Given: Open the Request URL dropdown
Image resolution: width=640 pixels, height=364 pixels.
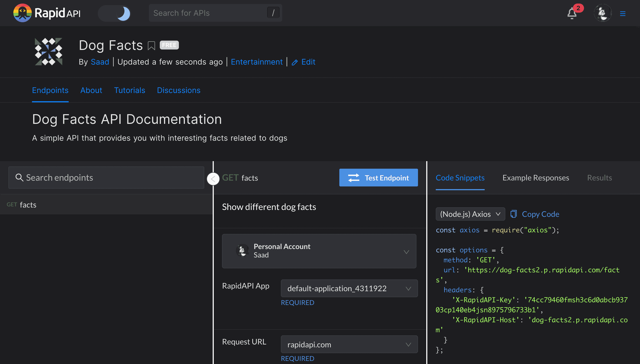Looking at the screenshot, I should pos(349,344).
